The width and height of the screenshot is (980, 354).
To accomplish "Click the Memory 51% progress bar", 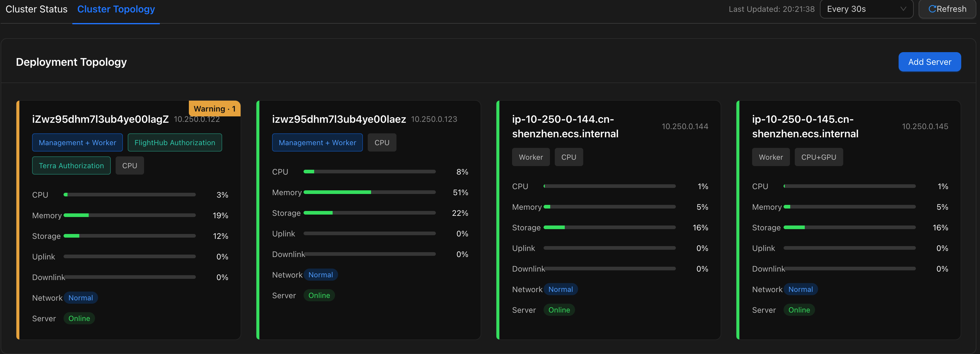I will 370,192.
